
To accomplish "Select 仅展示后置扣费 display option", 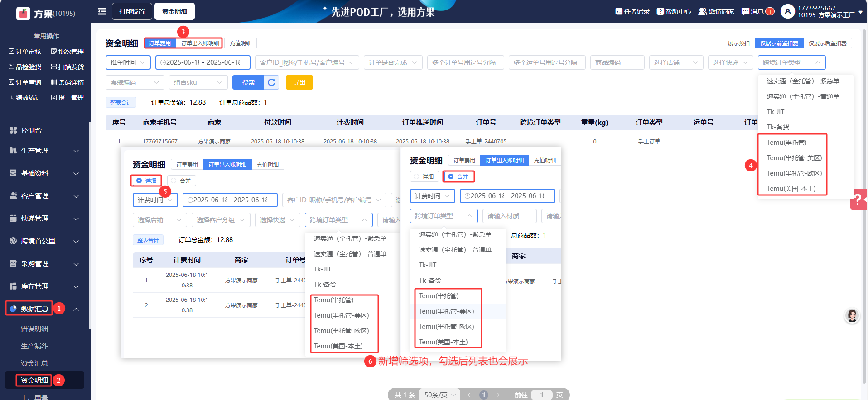I will [x=827, y=43].
